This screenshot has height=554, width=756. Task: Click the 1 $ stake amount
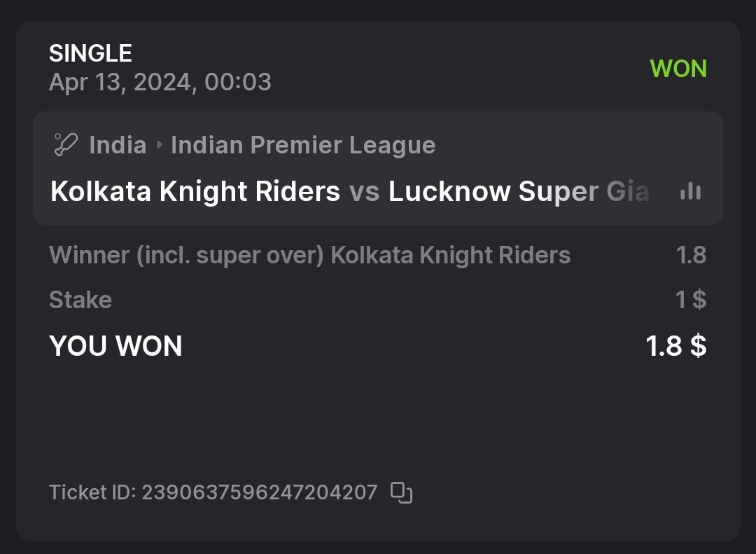tap(690, 300)
